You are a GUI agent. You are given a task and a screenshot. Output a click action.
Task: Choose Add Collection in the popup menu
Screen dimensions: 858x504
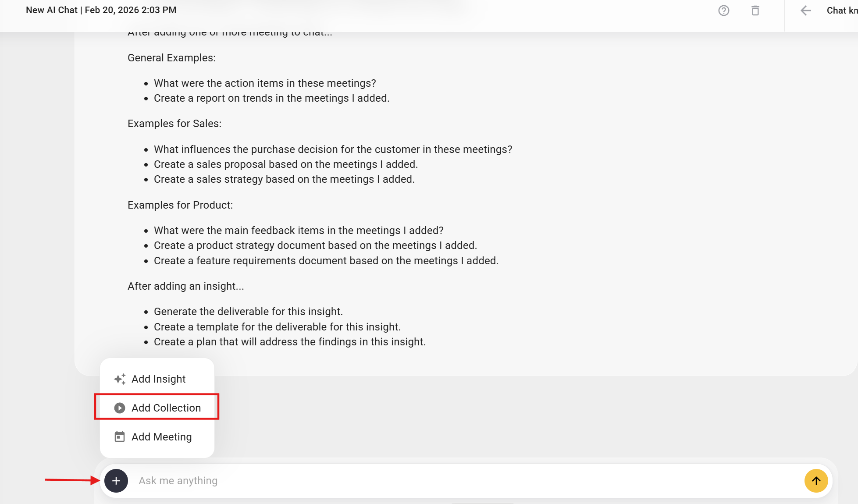point(166,408)
